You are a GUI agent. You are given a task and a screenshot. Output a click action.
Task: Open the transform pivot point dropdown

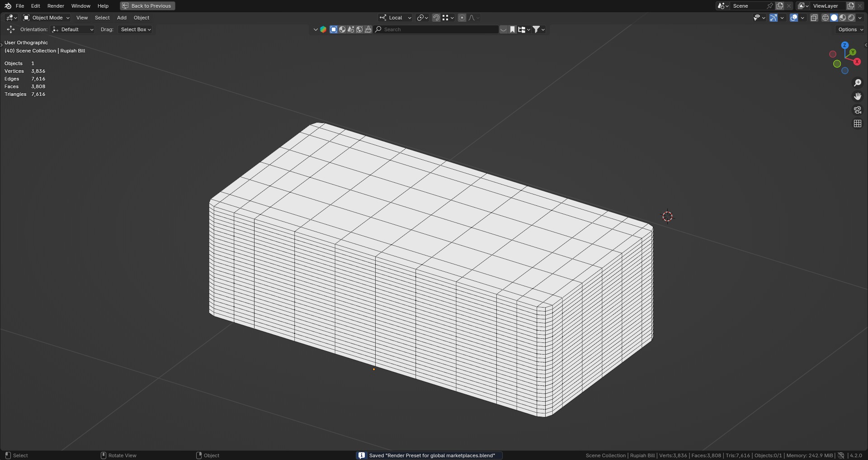pos(422,18)
